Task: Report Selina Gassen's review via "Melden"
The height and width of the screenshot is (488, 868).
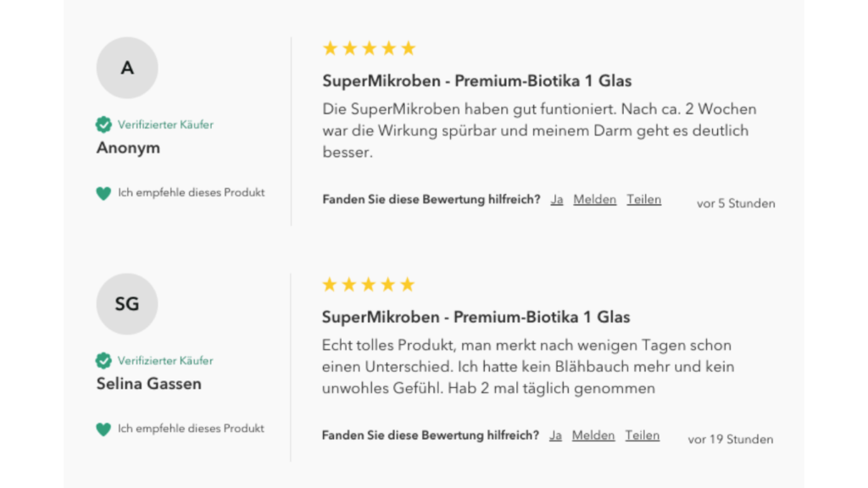Action: tap(593, 435)
